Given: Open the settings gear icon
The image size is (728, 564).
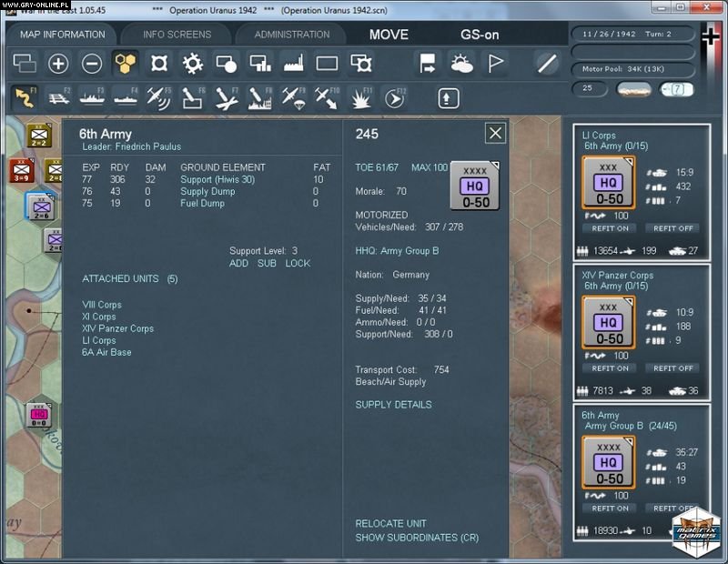Looking at the screenshot, I should click(191, 64).
